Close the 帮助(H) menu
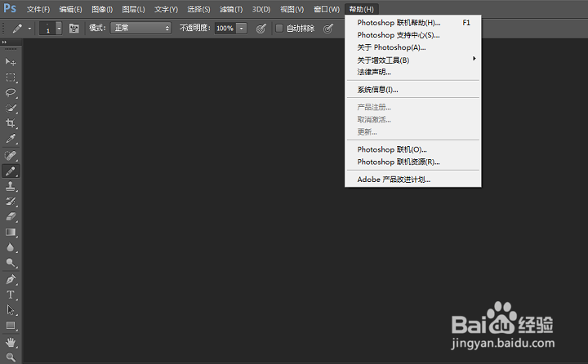Screen dimensions: 588x364 point(362,9)
